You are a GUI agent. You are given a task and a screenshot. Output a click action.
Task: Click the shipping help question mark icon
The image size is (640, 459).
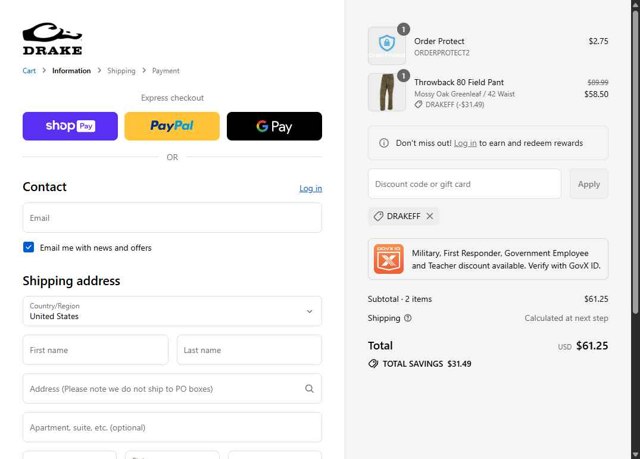[408, 318]
